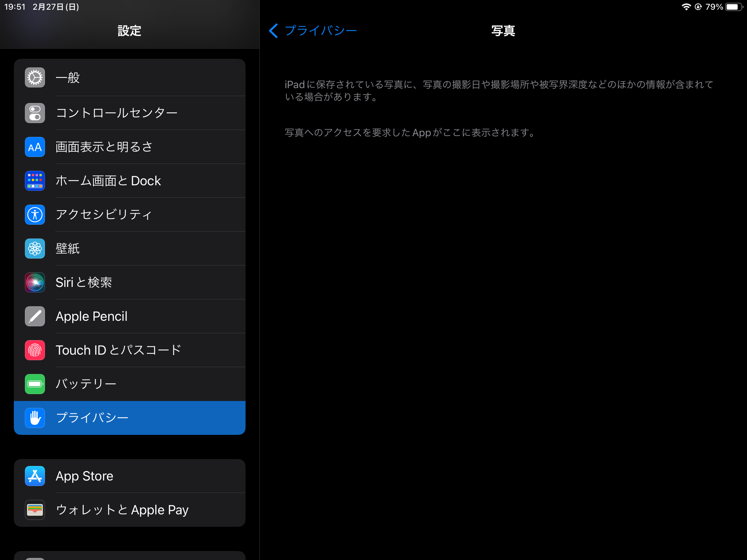Tap the Apple Pencil icon

tap(35, 316)
